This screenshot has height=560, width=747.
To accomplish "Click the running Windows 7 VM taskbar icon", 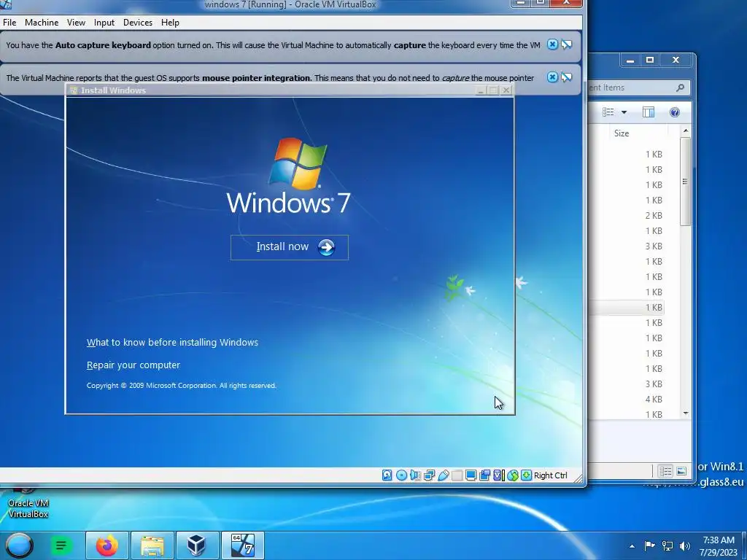I will click(x=242, y=545).
